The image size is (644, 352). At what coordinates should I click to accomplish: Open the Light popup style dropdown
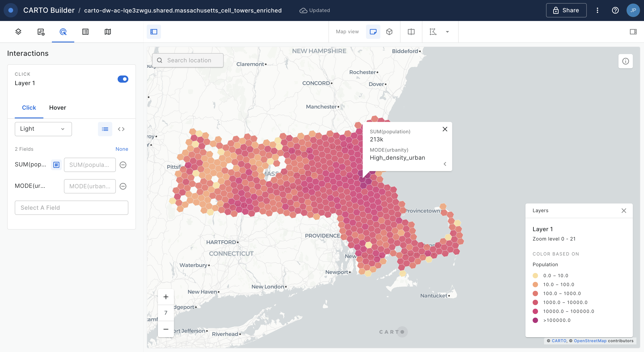pyautogui.click(x=43, y=129)
